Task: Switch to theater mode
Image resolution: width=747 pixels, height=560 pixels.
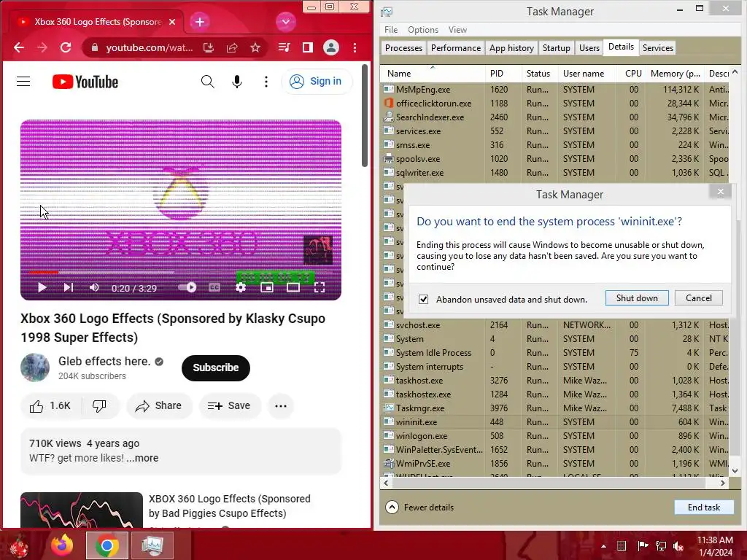Action: click(x=293, y=287)
